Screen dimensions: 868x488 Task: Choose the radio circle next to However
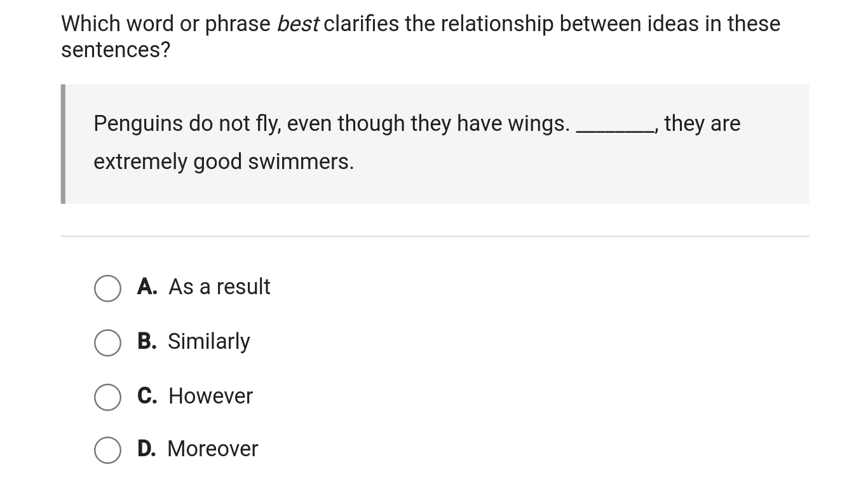click(x=108, y=397)
